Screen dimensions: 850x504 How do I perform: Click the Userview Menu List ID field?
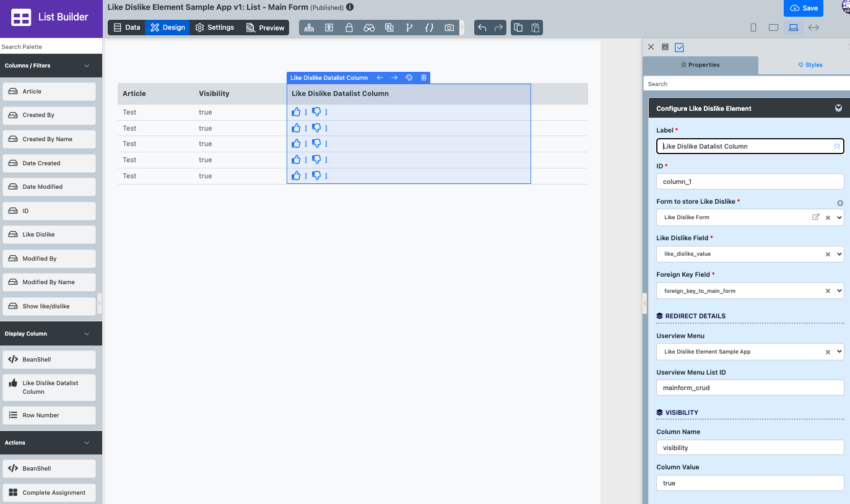click(750, 388)
